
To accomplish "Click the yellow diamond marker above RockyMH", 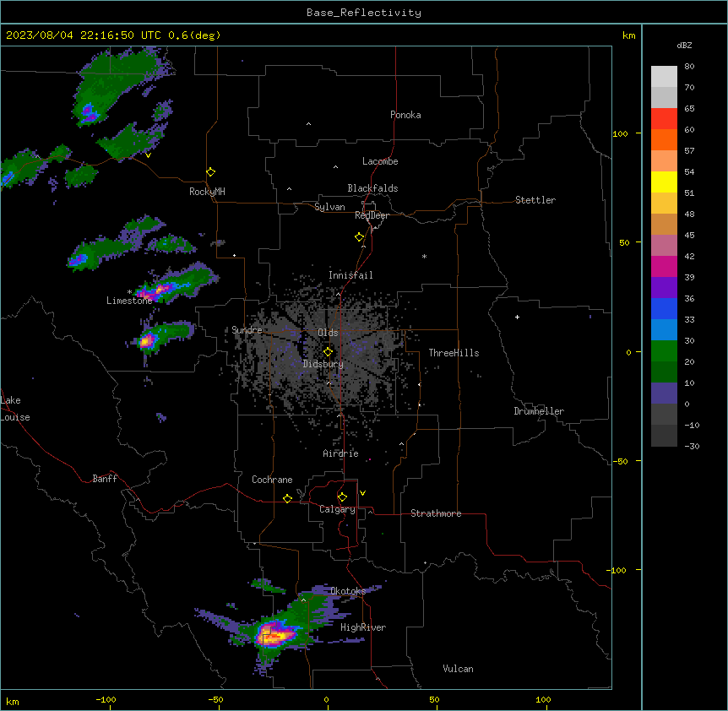I will pos(210,172).
